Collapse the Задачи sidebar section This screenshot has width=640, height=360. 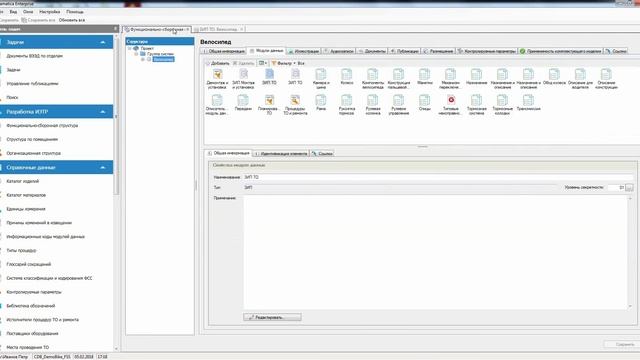(103, 42)
